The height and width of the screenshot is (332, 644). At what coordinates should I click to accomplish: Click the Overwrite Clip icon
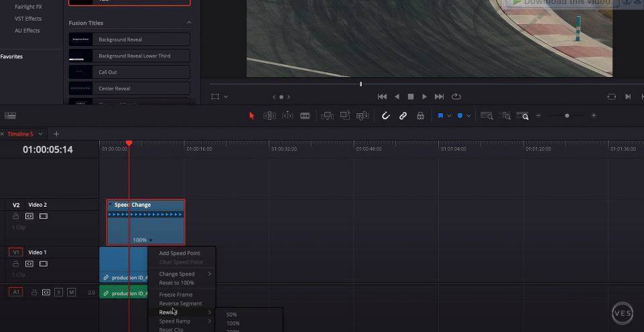(x=345, y=116)
